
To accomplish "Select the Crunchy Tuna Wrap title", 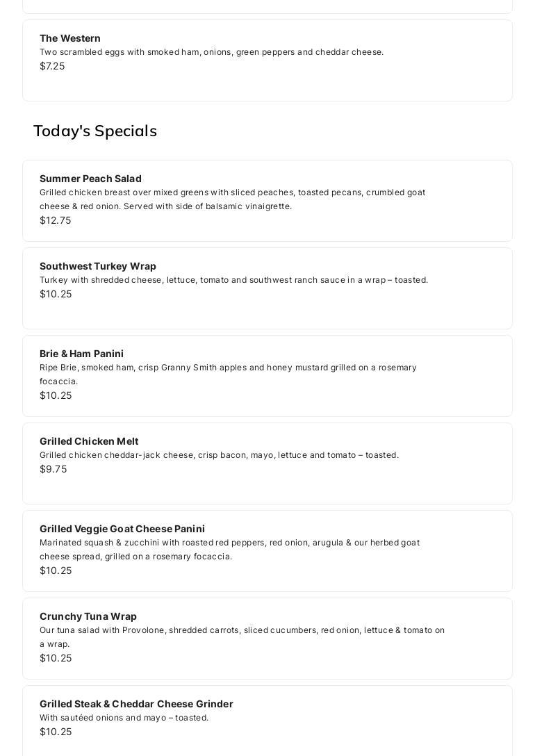I will point(88,616).
